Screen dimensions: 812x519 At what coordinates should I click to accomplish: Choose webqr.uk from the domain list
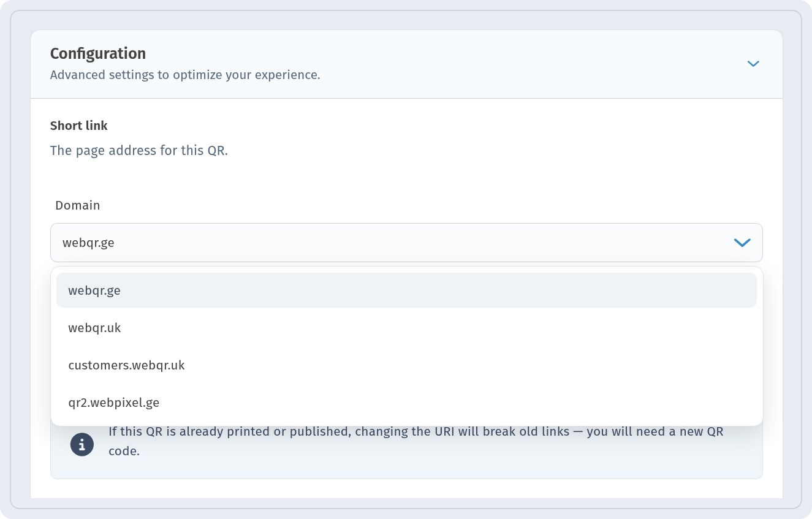click(x=406, y=328)
